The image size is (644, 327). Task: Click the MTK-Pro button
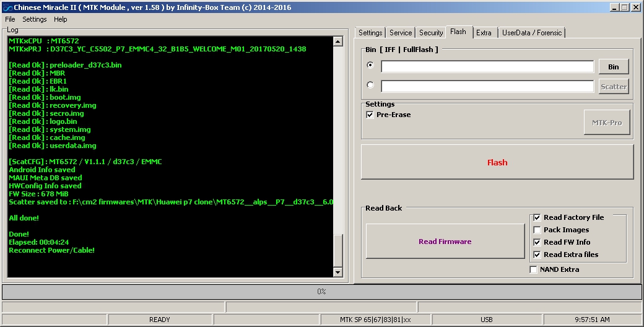point(607,123)
